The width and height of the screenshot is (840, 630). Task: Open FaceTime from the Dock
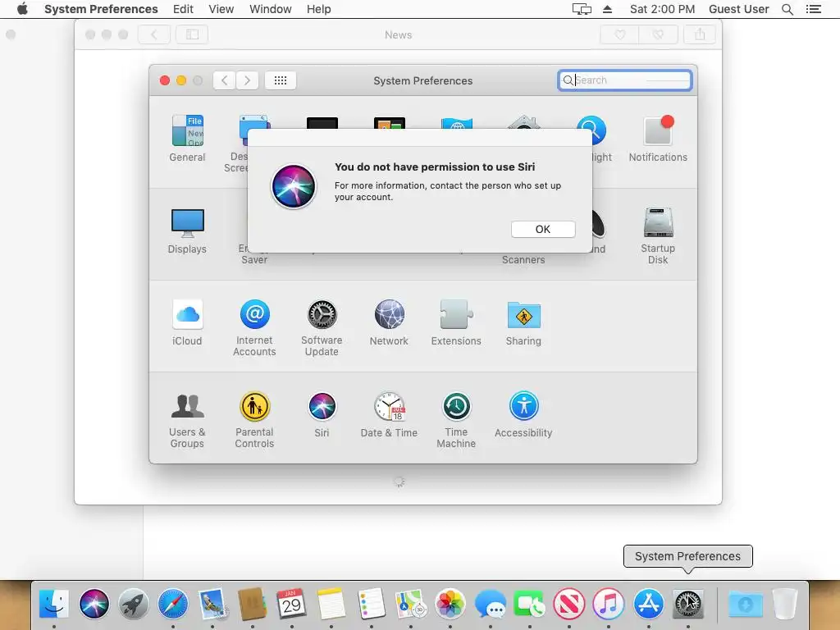pos(529,604)
